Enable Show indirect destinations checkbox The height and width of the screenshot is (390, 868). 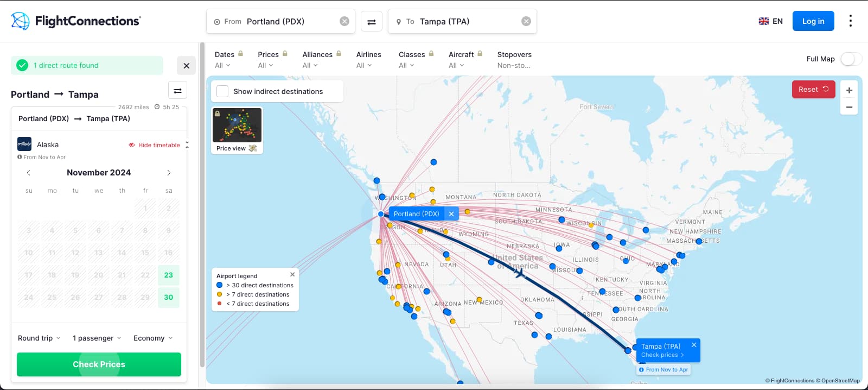coord(222,91)
